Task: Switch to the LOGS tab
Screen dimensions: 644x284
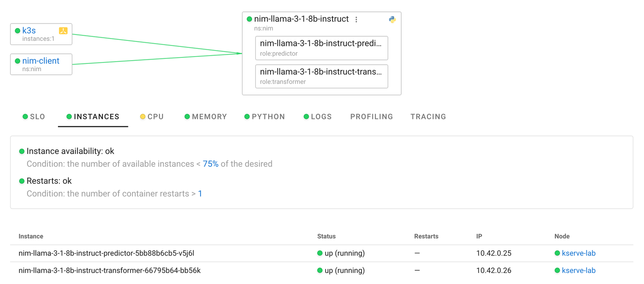Action: 317,117
